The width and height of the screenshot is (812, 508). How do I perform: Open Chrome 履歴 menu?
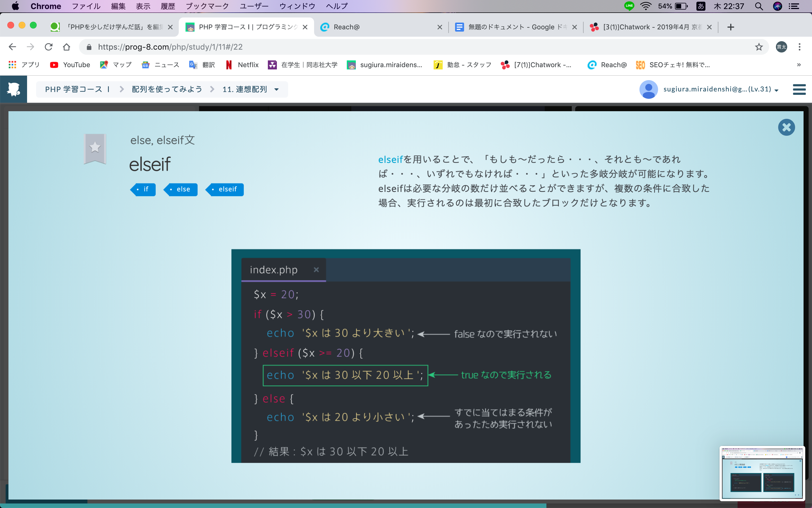[168, 6]
